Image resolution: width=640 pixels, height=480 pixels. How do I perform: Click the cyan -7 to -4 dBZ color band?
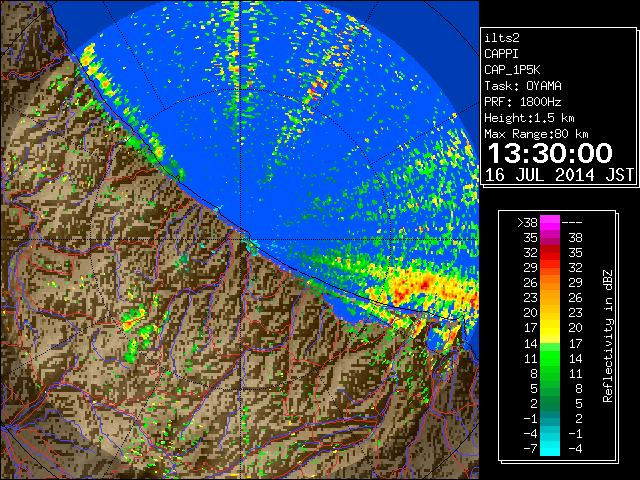tap(550, 448)
